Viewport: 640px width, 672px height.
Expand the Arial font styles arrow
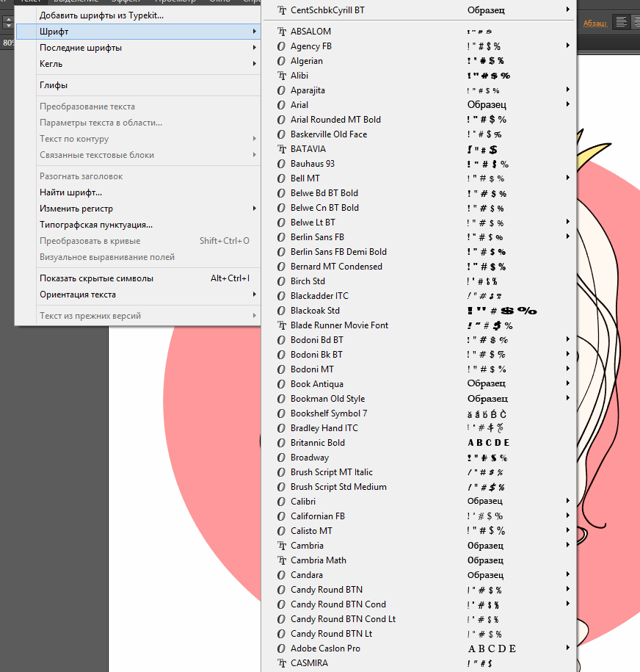click(567, 104)
